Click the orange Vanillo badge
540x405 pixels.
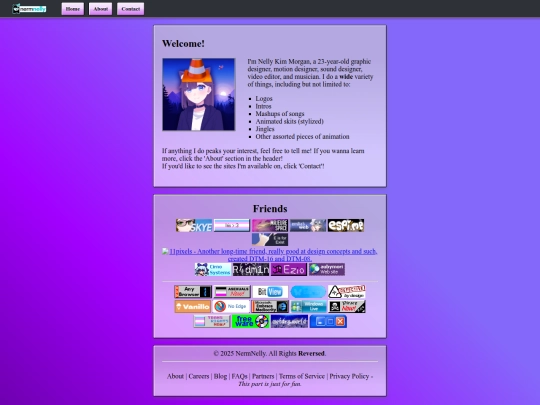(193, 307)
